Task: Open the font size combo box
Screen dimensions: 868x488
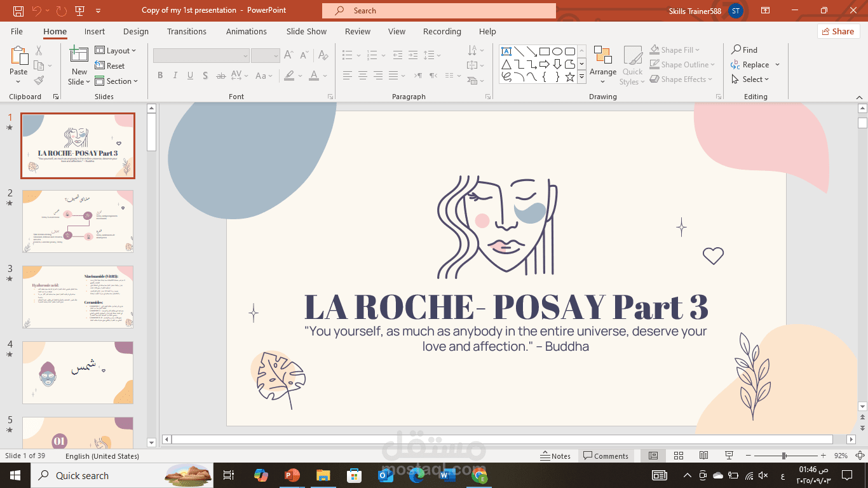Action: [266, 56]
